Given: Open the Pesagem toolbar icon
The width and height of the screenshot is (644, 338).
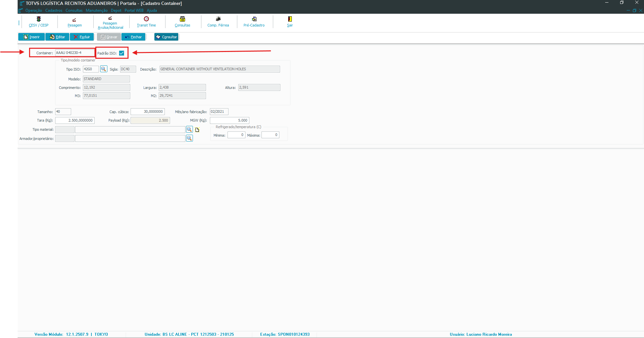Looking at the screenshot, I should [x=74, y=20].
